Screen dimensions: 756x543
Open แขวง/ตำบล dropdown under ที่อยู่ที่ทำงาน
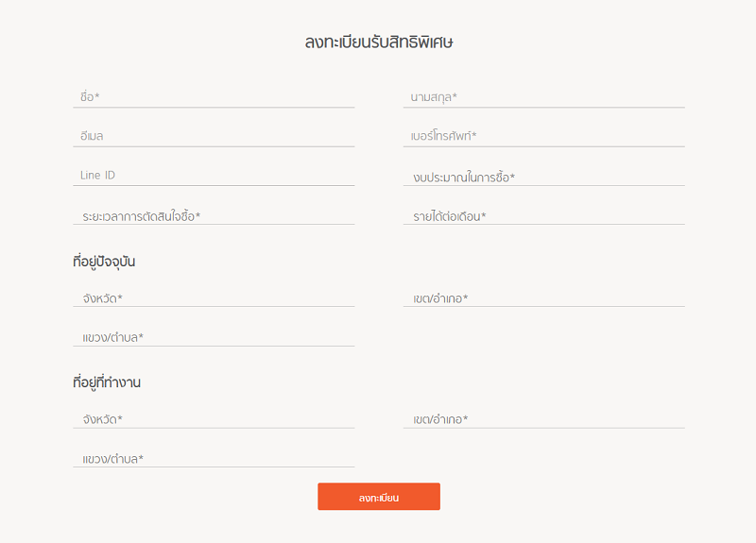tap(214, 458)
